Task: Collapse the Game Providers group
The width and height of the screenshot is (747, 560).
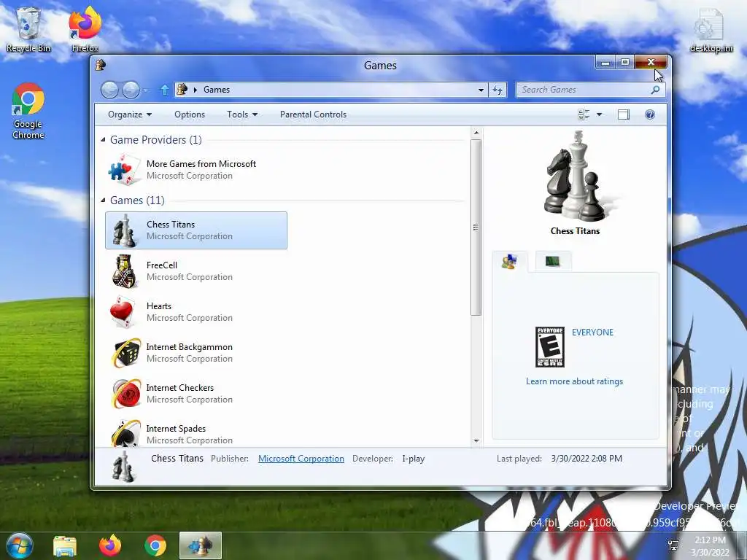Action: pyautogui.click(x=103, y=139)
